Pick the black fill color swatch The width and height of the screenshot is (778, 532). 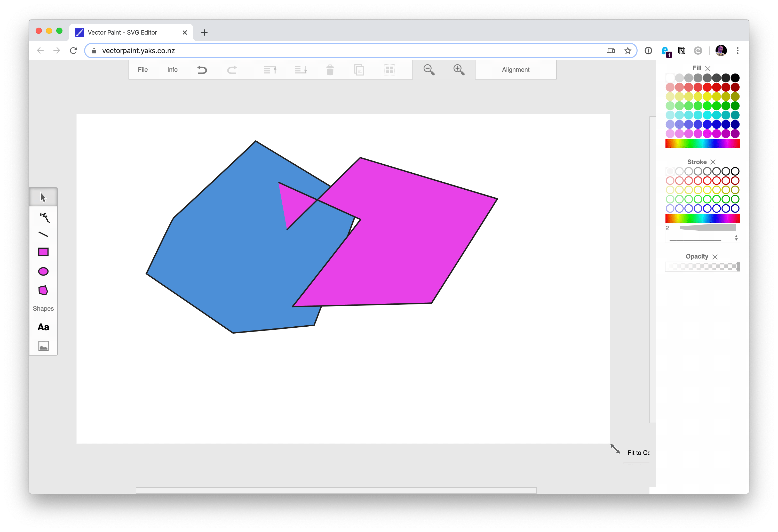click(735, 78)
